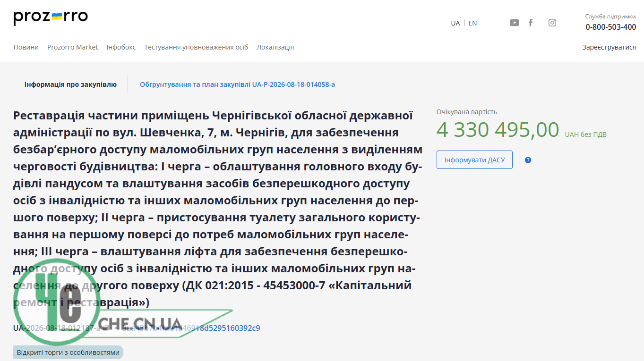
Task: Click the Служба підтримки label
Action: (x=610, y=16)
